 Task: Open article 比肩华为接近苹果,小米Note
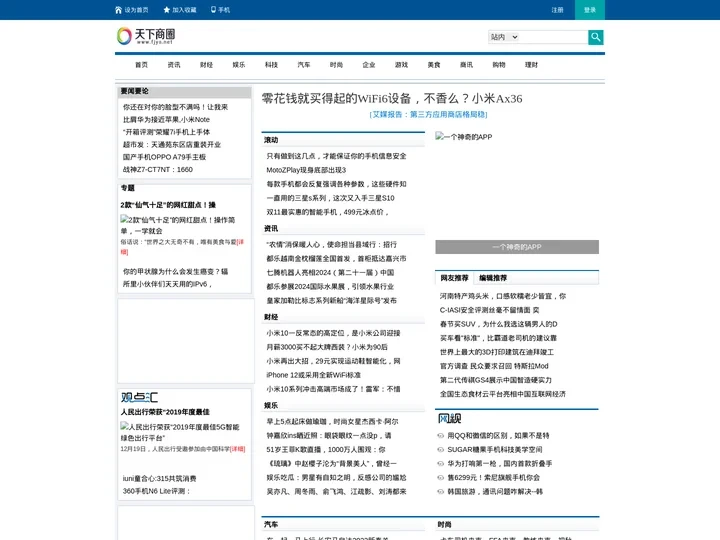[x=166, y=119]
